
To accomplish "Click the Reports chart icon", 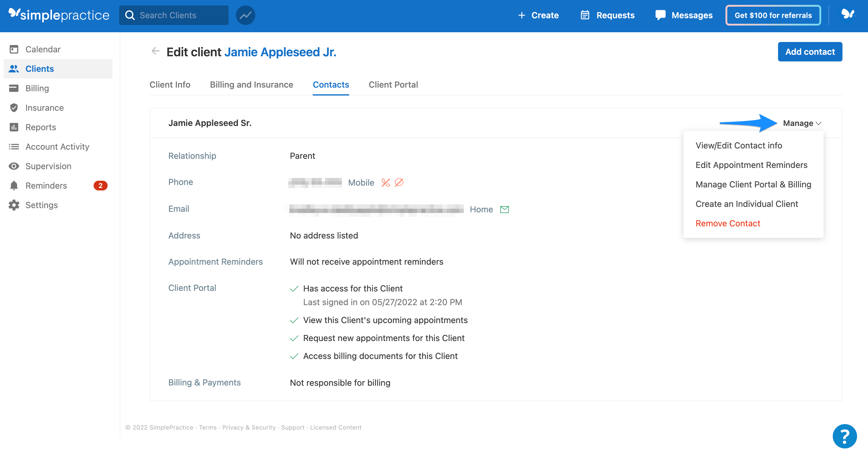I will click(x=14, y=127).
